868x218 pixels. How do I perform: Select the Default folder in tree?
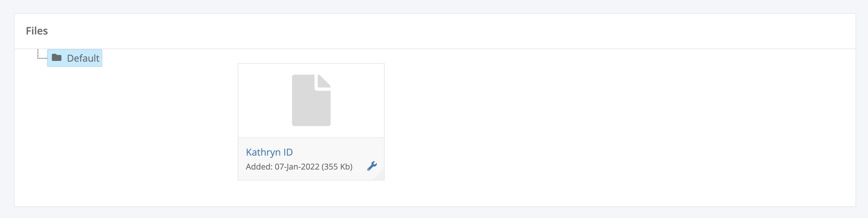75,58
